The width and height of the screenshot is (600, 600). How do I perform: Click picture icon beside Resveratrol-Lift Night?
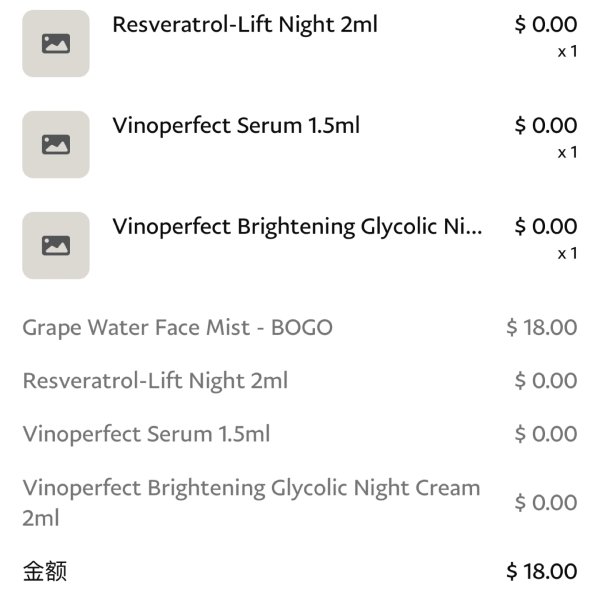[56, 43]
